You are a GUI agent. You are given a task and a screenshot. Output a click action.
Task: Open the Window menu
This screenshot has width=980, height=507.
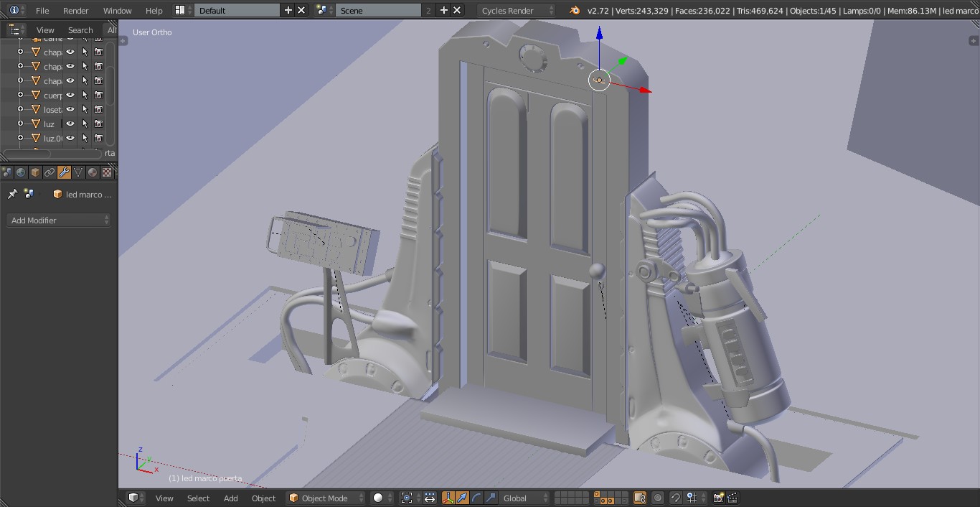click(117, 10)
